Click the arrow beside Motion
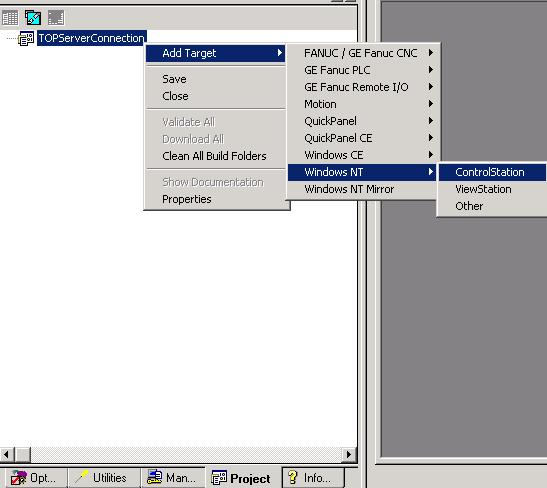This screenshot has width=547, height=488. click(x=431, y=104)
